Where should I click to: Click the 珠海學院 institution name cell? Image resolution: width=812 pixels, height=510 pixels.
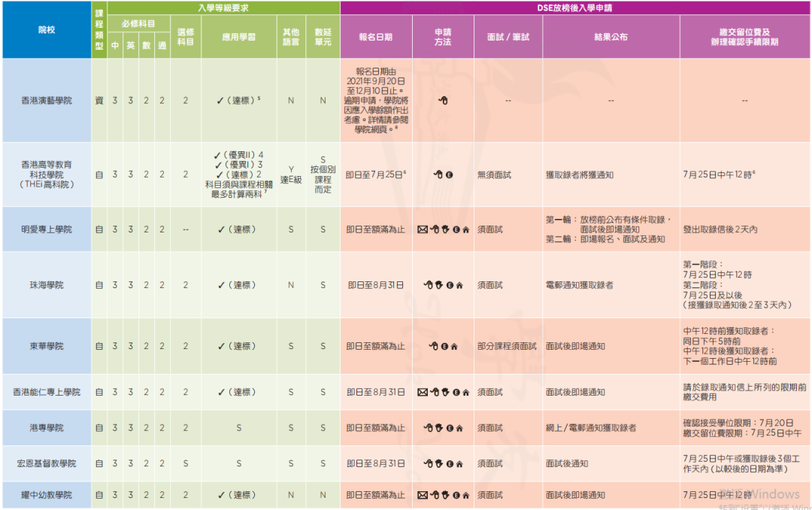(x=47, y=285)
